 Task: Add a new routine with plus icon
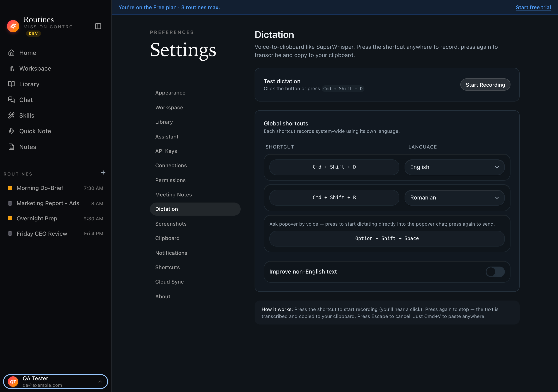[103, 172]
